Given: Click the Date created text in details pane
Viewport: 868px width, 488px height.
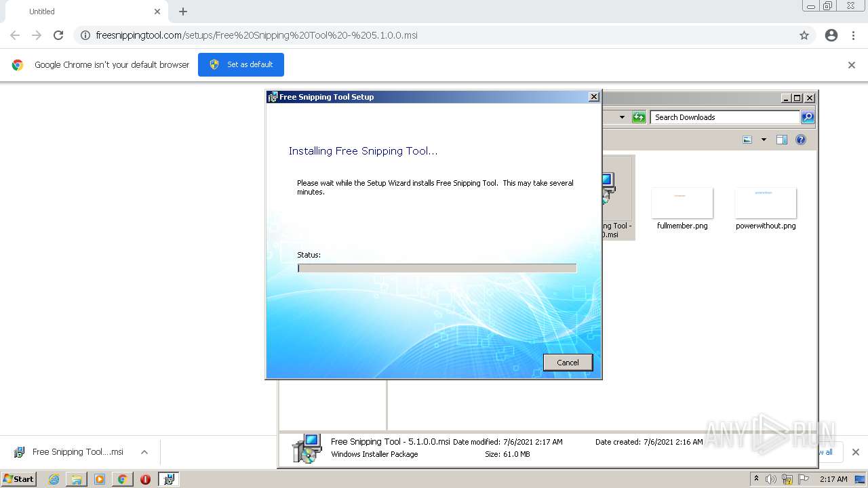Looking at the screenshot, I should (x=649, y=442).
